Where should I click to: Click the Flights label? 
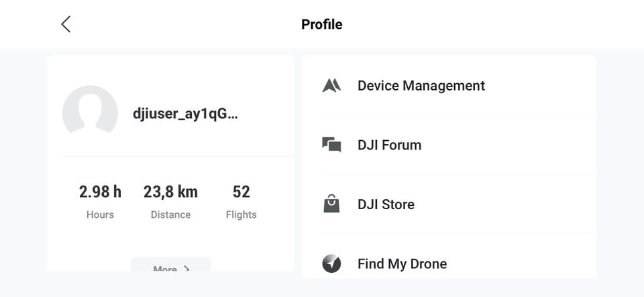(241, 215)
